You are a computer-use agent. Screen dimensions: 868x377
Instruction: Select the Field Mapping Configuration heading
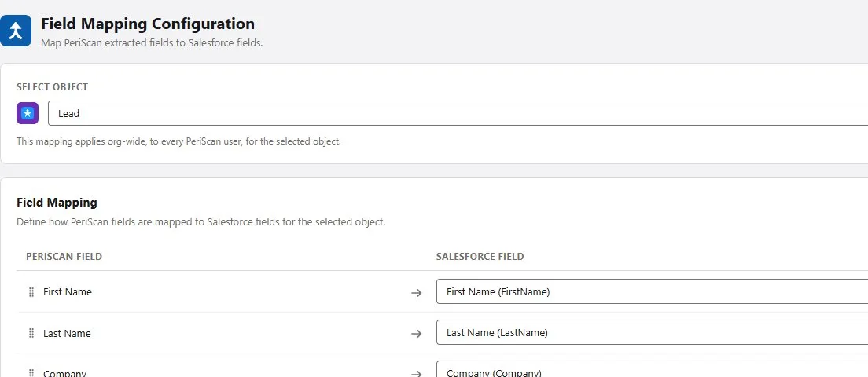point(148,24)
